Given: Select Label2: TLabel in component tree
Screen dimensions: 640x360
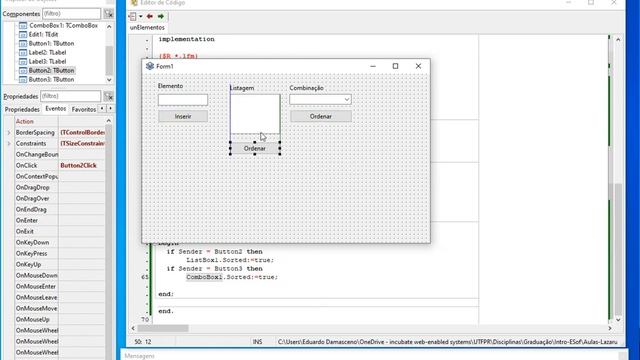Looking at the screenshot, I should pos(47,52).
